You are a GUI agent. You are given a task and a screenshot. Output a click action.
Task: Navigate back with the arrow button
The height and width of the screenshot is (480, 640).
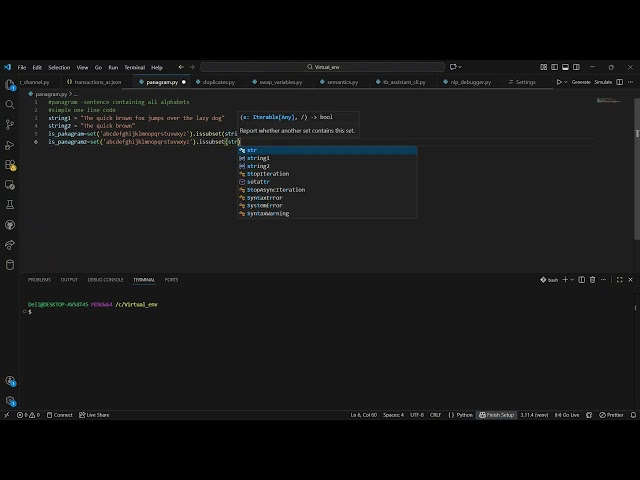click(181, 67)
